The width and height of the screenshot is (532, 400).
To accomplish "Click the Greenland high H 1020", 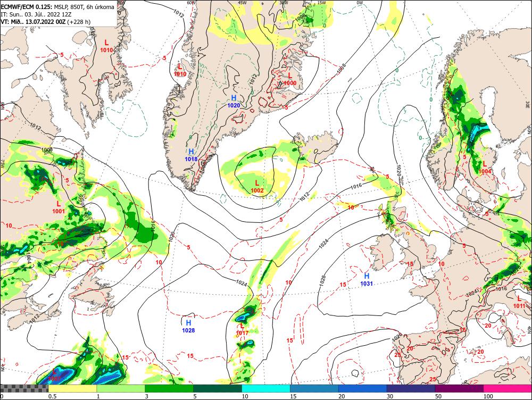I will tap(234, 102).
